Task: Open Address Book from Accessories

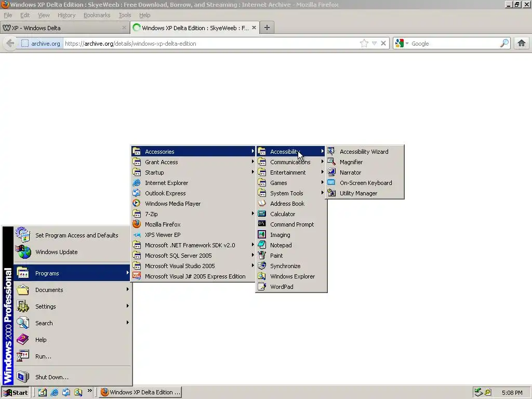Action: point(291,204)
